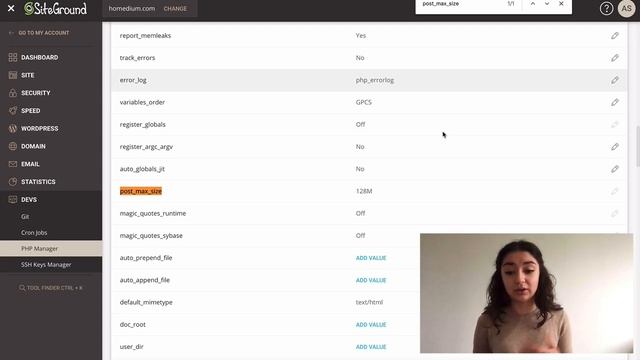Click the Domain globe icon
This screenshot has width=640, height=360.
pyautogui.click(x=13, y=146)
